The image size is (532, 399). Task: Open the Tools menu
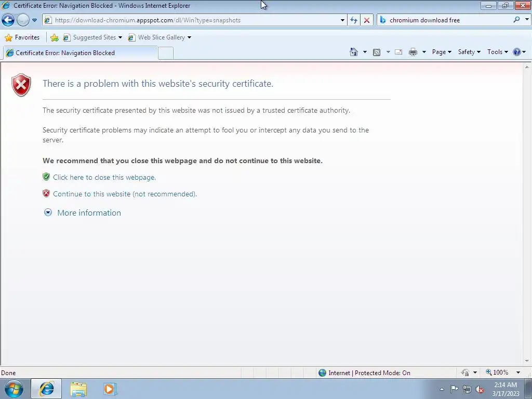(x=497, y=52)
